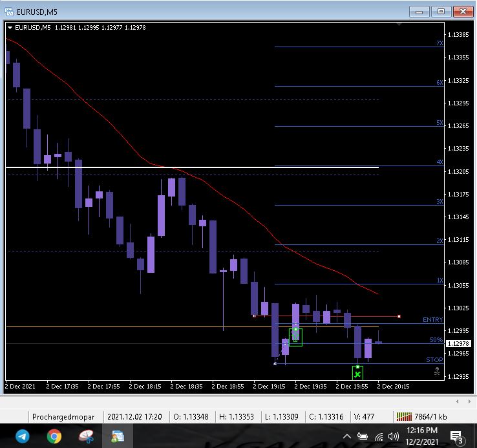The image size is (477, 448).
Task: Minimize the EURUSD,M5 chart window
Action: 419,12
